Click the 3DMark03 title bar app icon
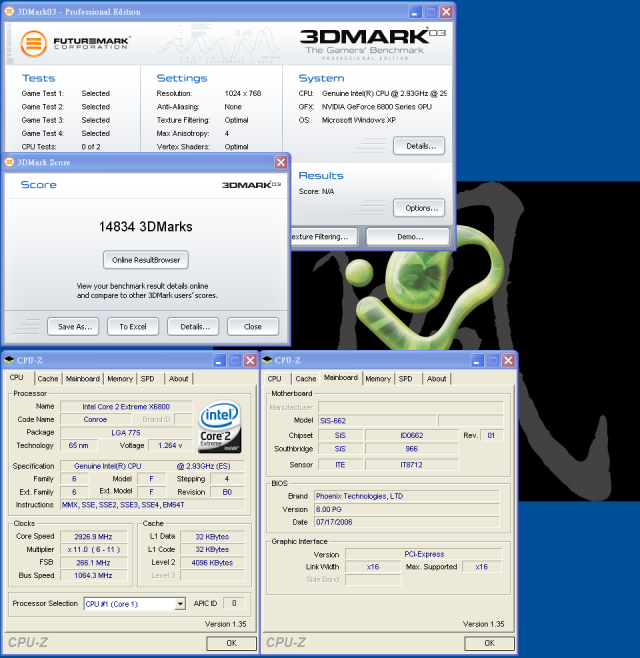The image size is (640, 658). pyautogui.click(x=9, y=11)
